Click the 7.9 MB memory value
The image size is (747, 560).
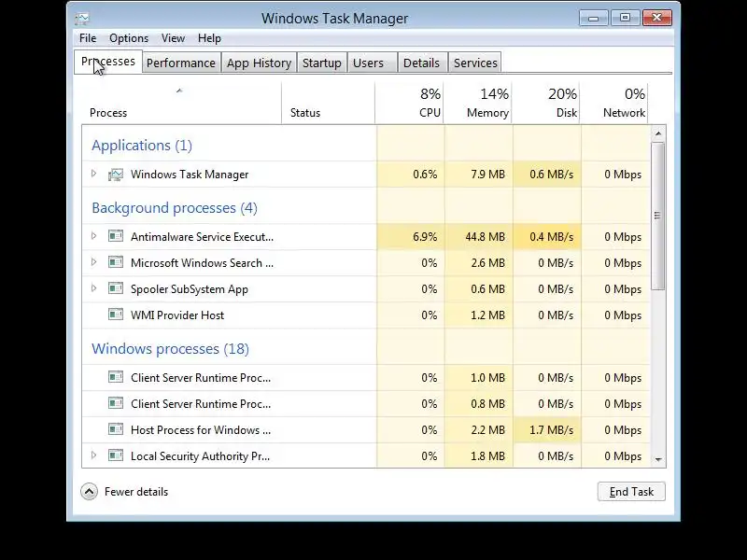[487, 175]
